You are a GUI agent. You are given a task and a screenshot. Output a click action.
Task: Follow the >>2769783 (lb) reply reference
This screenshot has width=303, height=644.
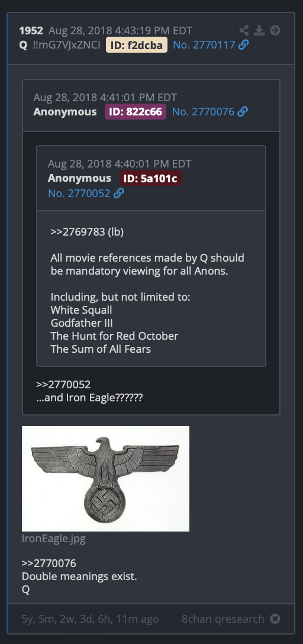click(87, 231)
